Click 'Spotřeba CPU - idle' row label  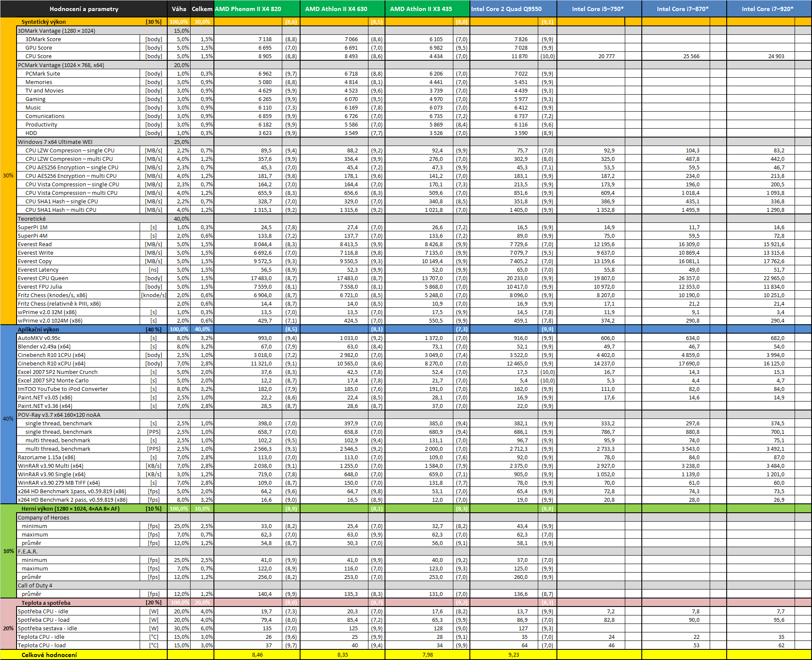(43, 611)
